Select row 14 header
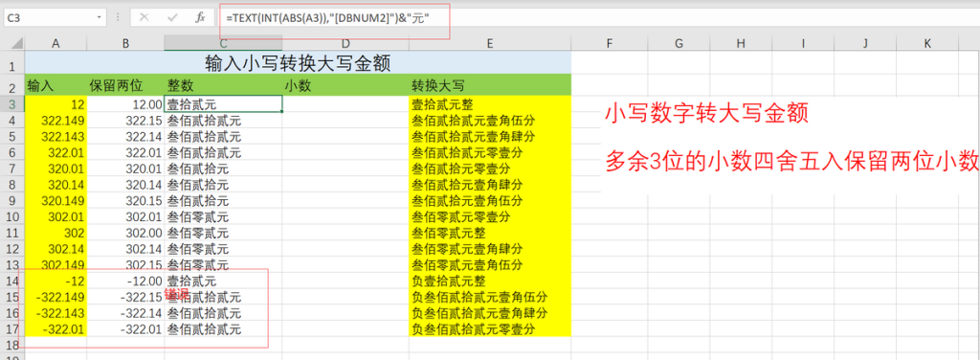The image size is (980, 360). (12, 281)
